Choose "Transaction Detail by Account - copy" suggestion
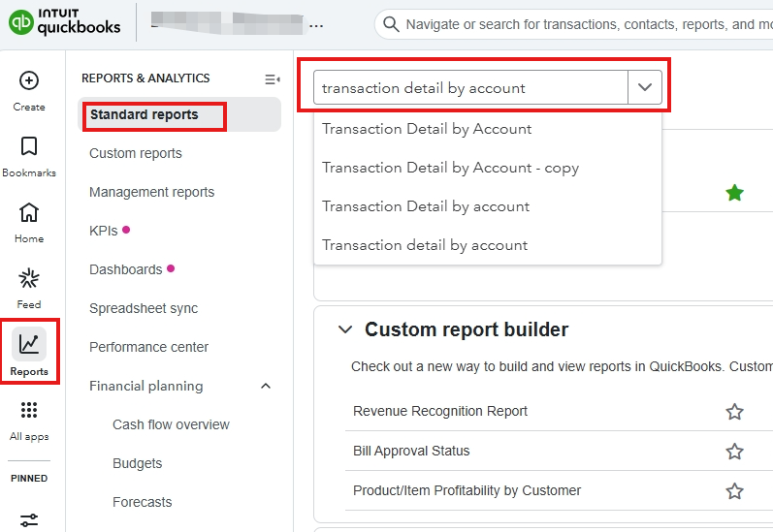This screenshot has height=532, width=773. (450, 168)
